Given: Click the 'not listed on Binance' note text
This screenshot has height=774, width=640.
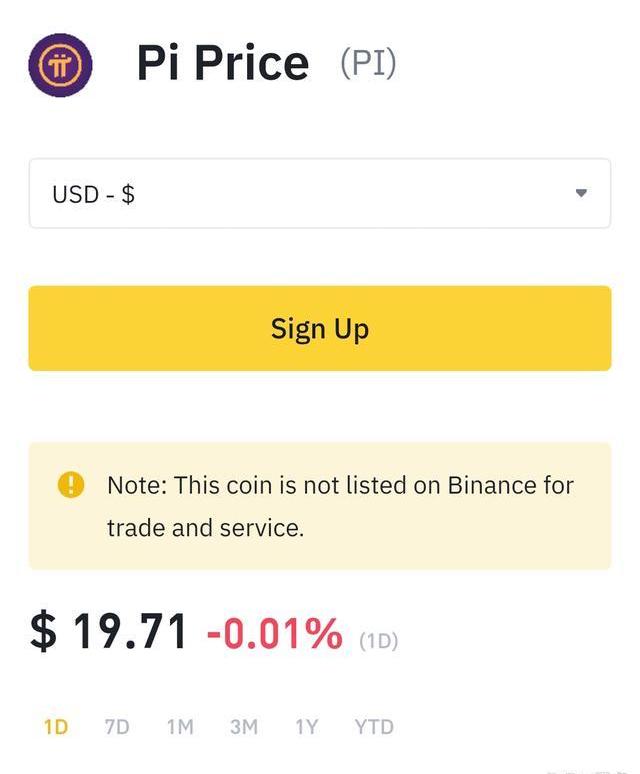Looking at the screenshot, I should 340,486.
